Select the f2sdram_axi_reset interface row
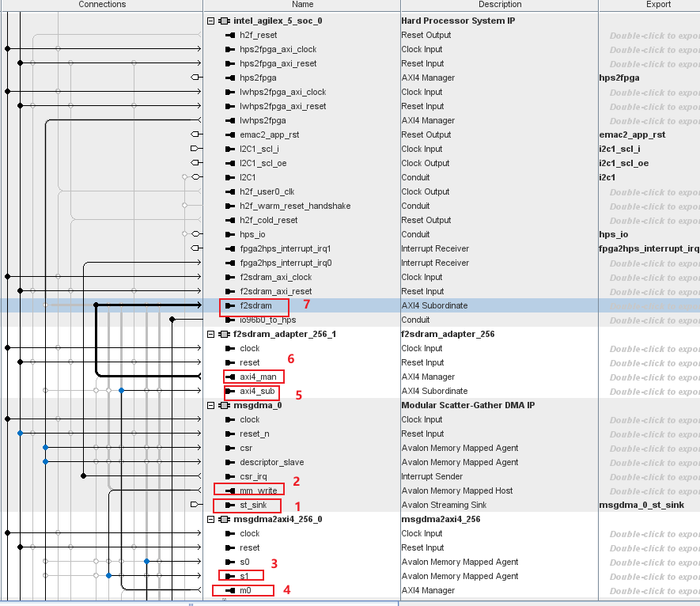 (275, 292)
